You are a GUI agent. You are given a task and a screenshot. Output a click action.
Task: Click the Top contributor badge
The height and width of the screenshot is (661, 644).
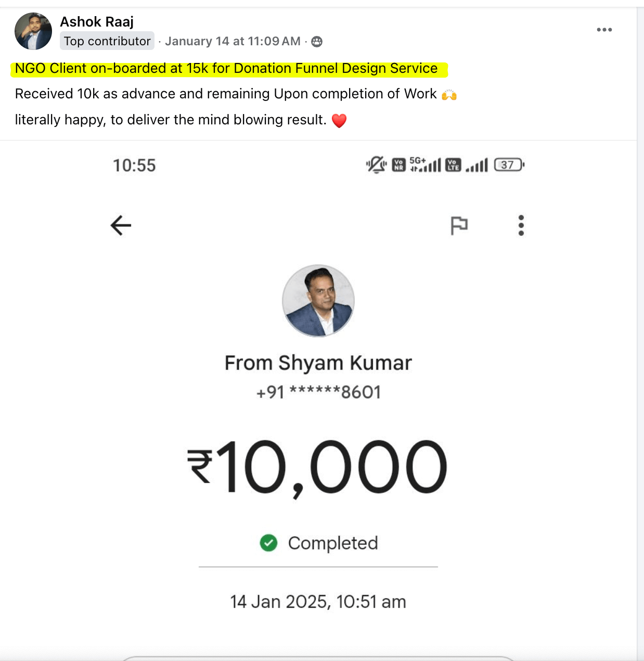[107, 41]
